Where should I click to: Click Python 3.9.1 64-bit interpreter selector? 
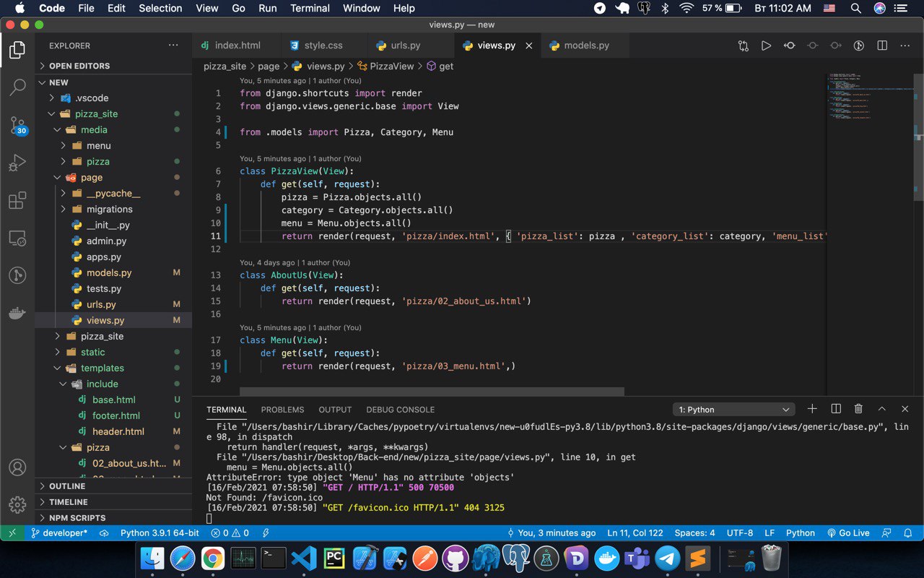click(160, 533)
